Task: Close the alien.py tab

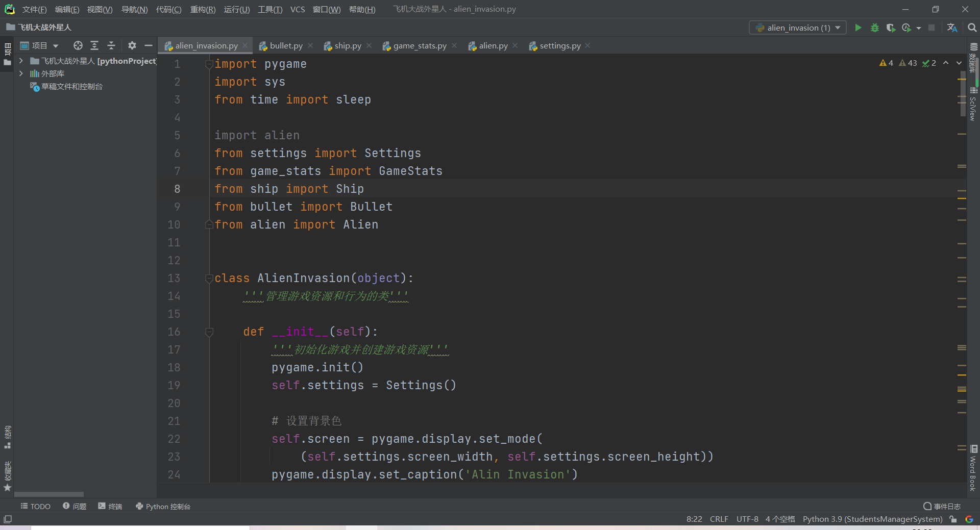Action: click(x=515, y=45)
